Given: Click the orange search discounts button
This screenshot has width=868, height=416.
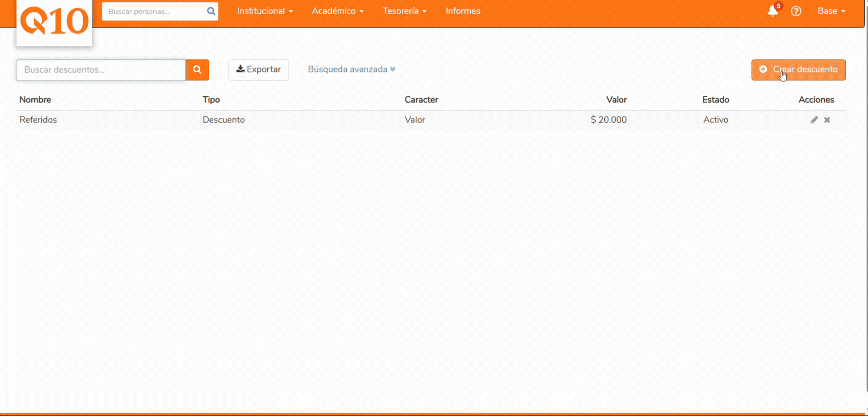Looking at the screenshot, I should pos(197,69).
